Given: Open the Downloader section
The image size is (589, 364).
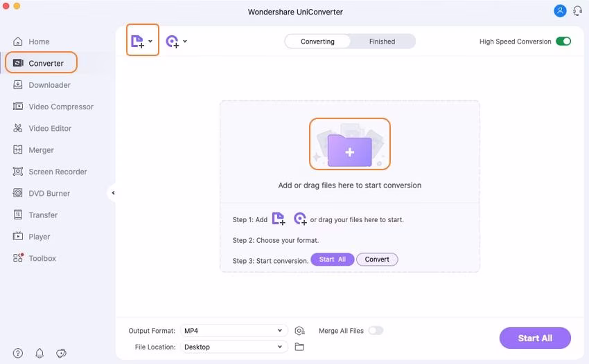Looking at the screenshot, I should 42,85.
